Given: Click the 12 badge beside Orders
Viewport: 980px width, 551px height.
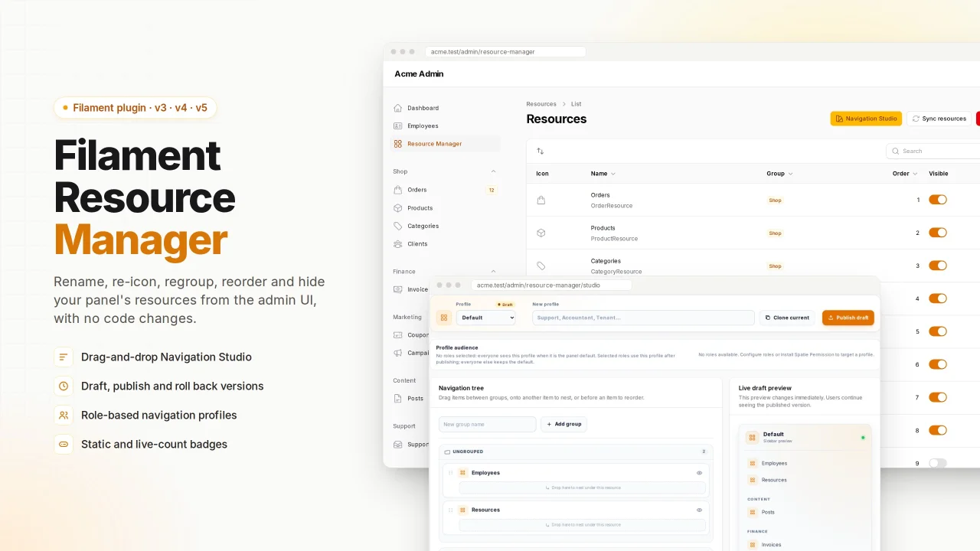Looking at the screenshot, I should [x=492, y=190].
